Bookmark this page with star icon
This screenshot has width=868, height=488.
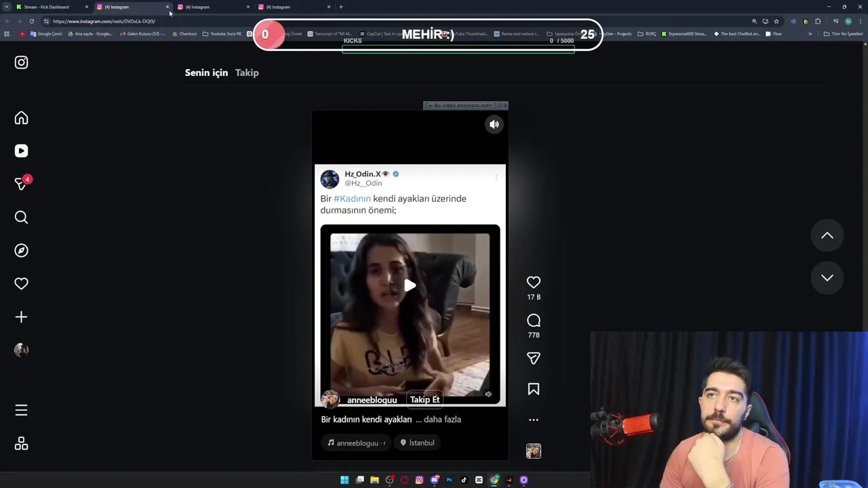click(x=776, y=21)
